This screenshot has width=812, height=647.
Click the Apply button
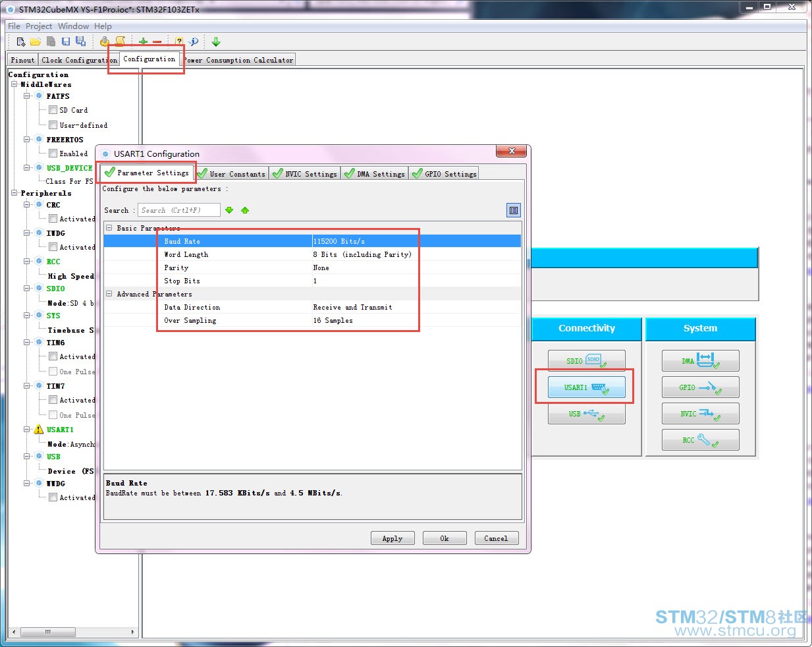[392, 538]
